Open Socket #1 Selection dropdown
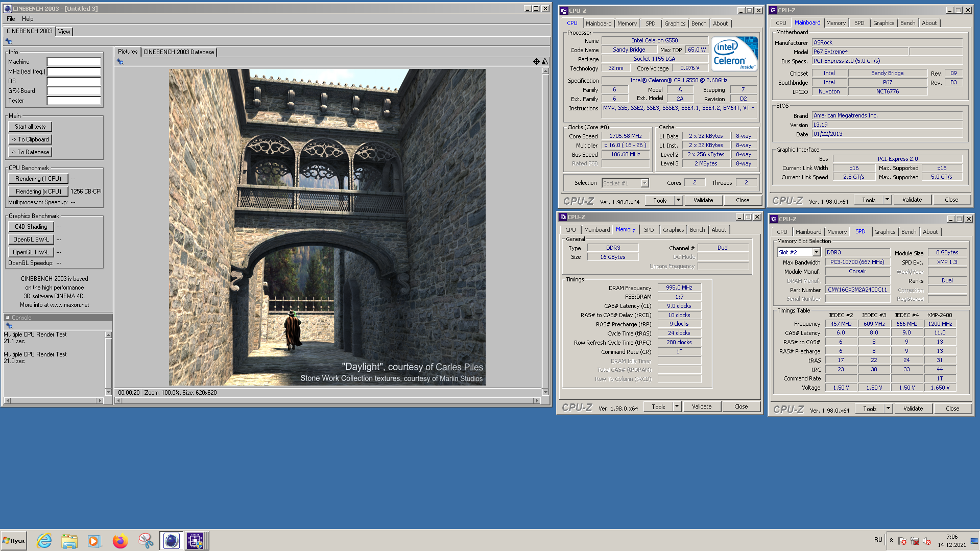This screenshot has height=551, width=980. pos(644,183)
